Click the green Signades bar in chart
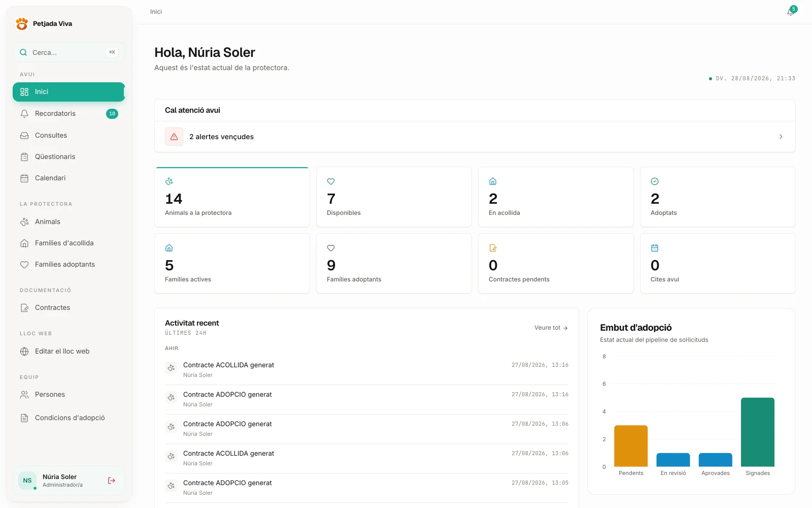 (x=758, y=432)
